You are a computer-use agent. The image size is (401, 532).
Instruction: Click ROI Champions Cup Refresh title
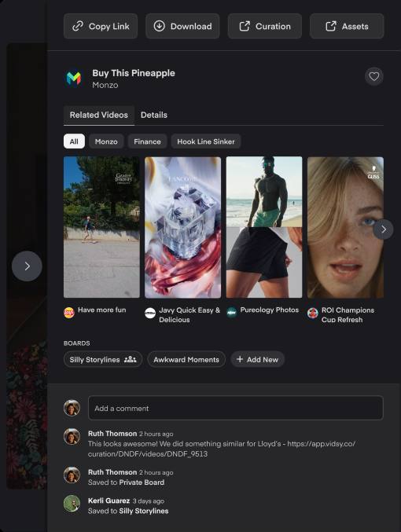[x=348, y=315]
